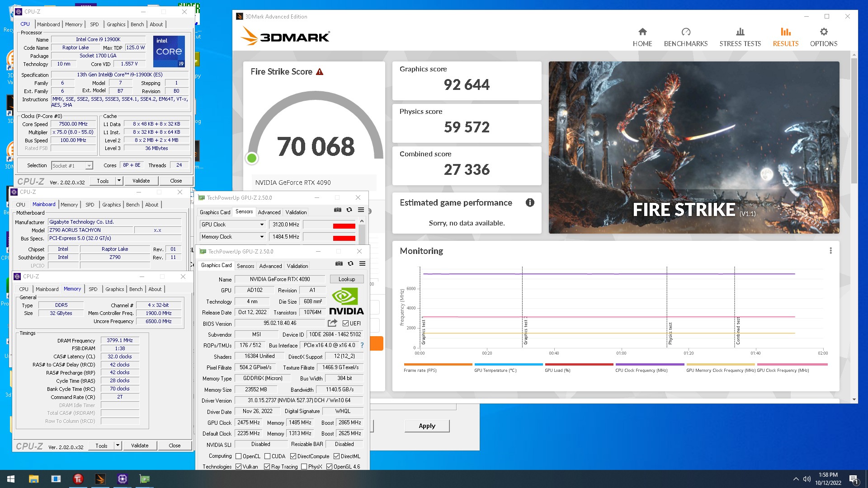Toggle the Vulkan checkbox
Image resolution: width=868 pixels, height=488 pixels.
(238, 467)
